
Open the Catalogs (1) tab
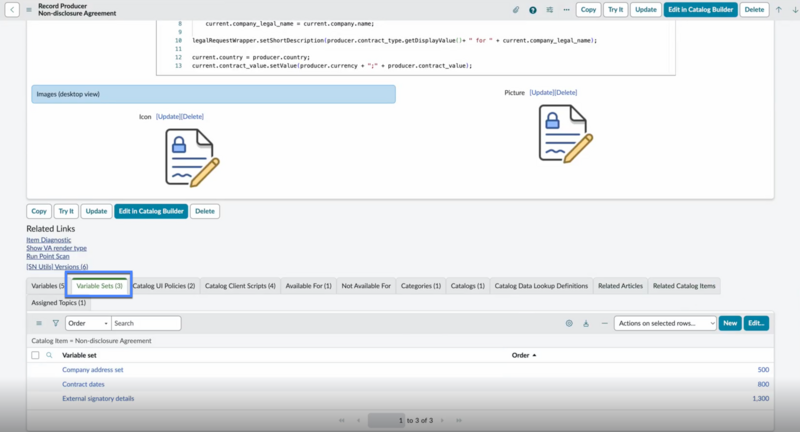467,286
